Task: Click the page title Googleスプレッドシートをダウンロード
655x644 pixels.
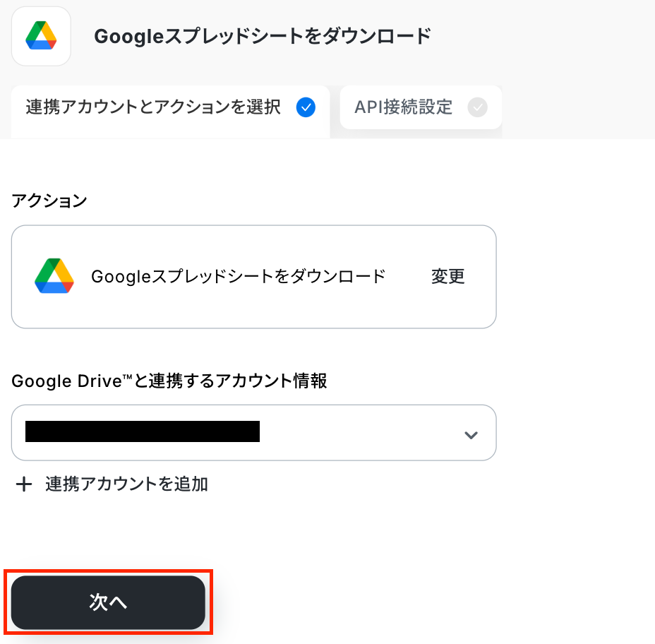Action: 263,36
